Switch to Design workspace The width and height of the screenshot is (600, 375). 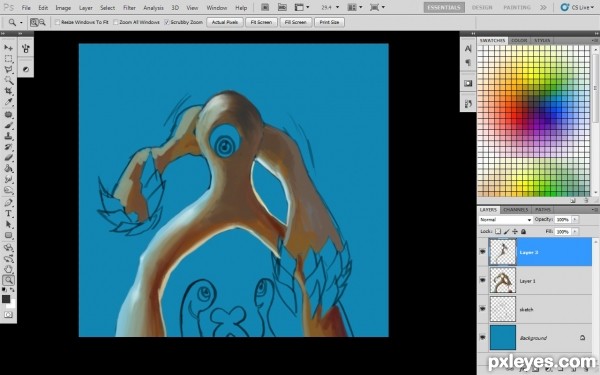click(x=482, y=7)
